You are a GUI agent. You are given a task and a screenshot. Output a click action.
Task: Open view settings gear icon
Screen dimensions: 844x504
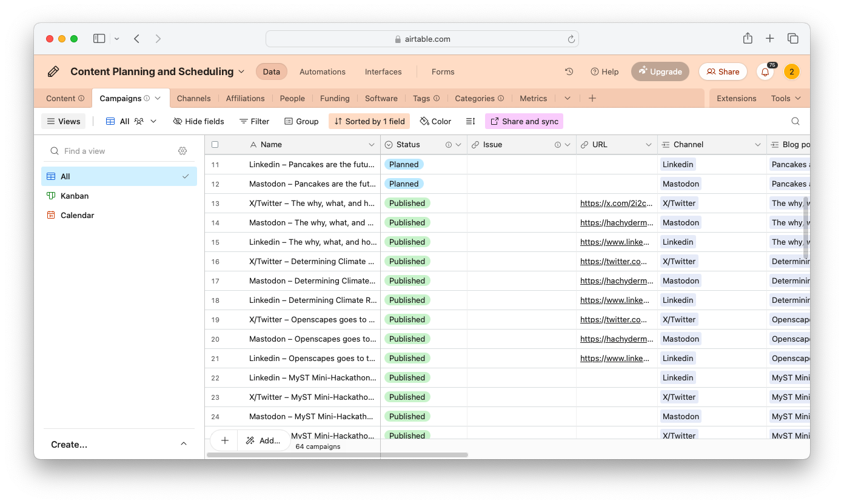pos(183,151)
